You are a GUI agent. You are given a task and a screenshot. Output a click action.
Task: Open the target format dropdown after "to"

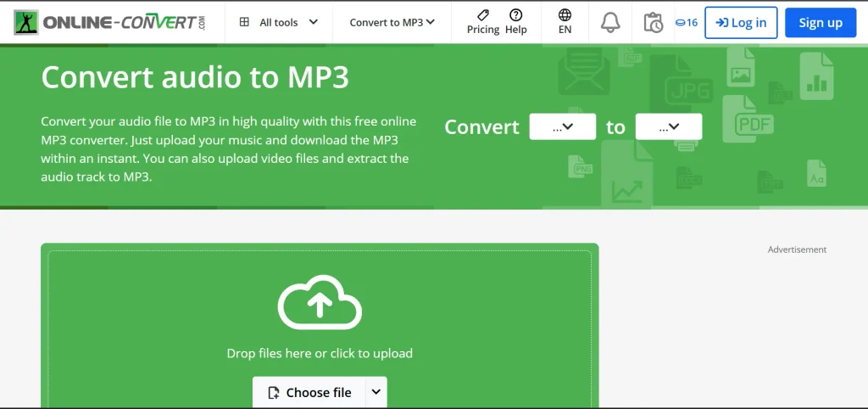[x=669, y=127]
